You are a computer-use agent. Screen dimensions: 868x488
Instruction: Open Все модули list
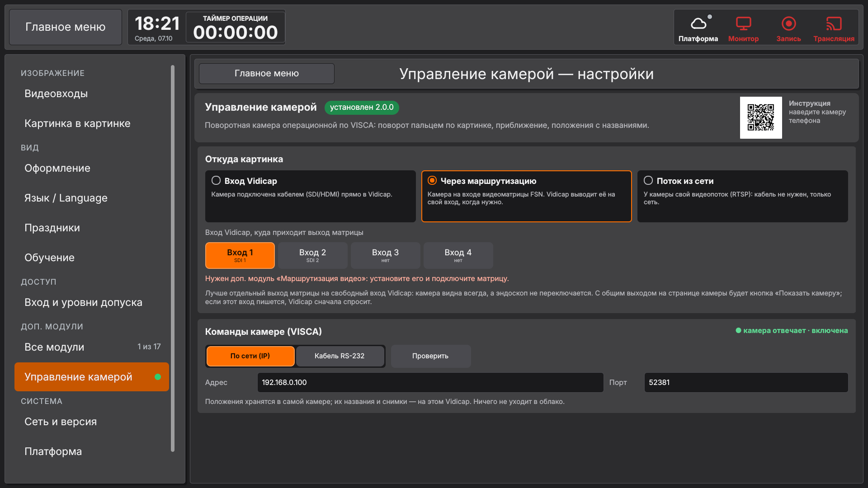[x=92, y=347]
